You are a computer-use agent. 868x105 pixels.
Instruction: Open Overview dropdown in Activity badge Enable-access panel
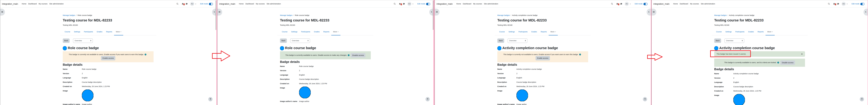coord(518,41)
